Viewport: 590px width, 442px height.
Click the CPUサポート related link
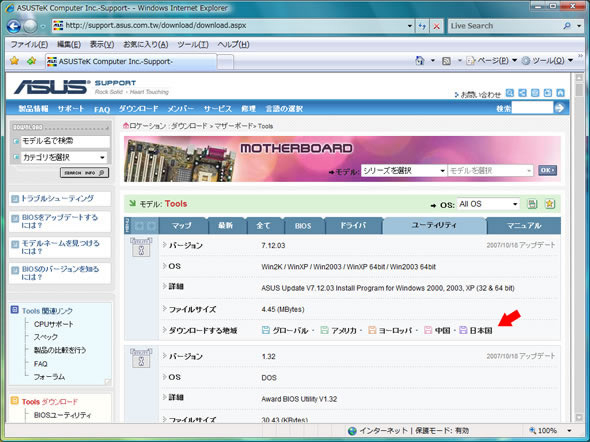53,324
